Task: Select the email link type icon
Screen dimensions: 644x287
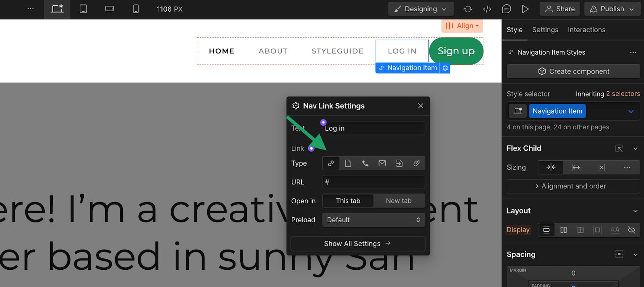Action: click(x=382, y=163)
